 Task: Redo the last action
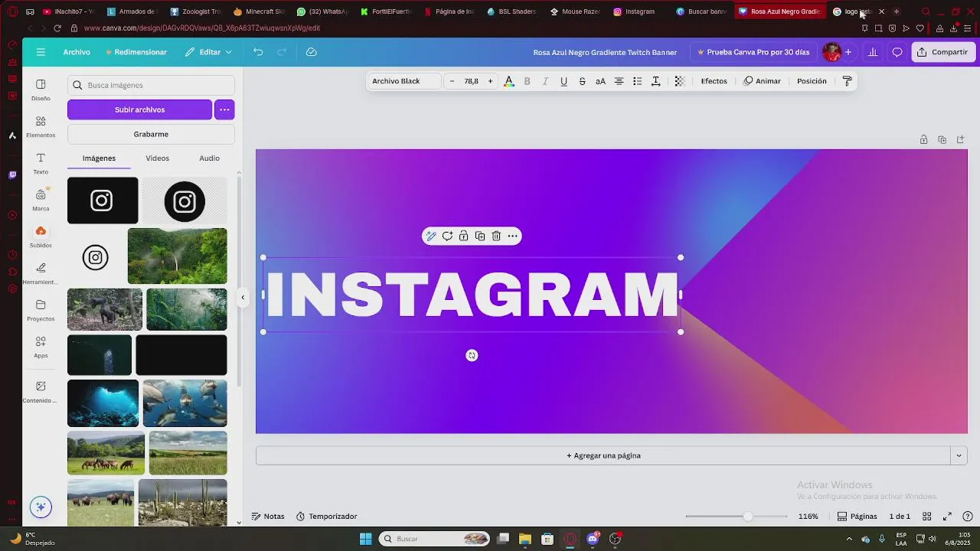[282, 52]
